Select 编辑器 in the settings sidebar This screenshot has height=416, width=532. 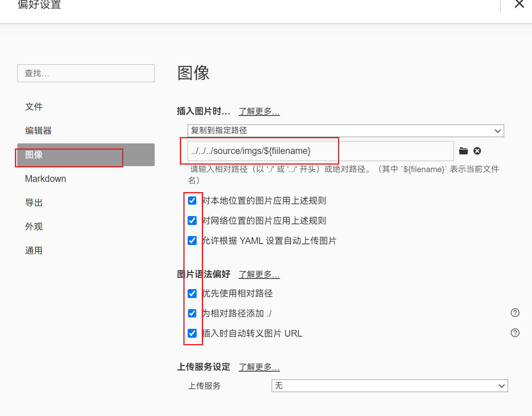(86, 131)
